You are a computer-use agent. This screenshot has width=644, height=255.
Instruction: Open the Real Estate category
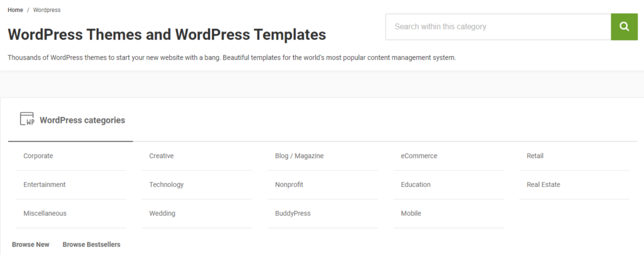pyautogui.click(x=543, y=184)
